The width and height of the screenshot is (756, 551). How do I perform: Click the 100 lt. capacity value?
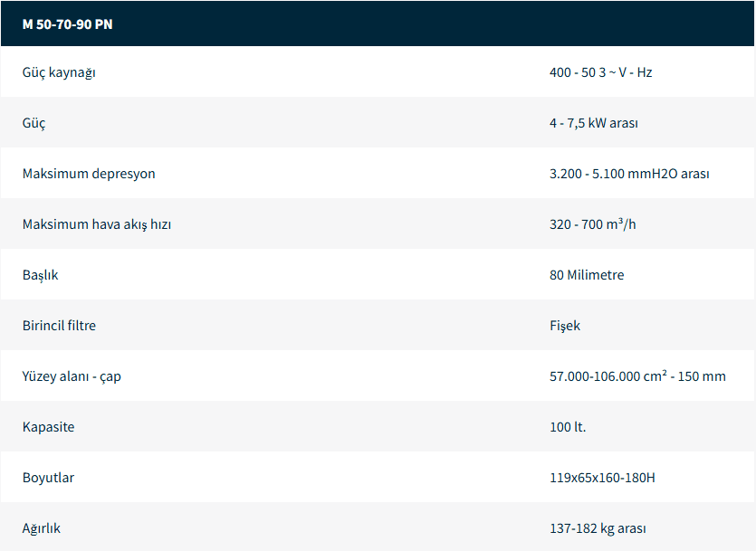tap(567, 427)
